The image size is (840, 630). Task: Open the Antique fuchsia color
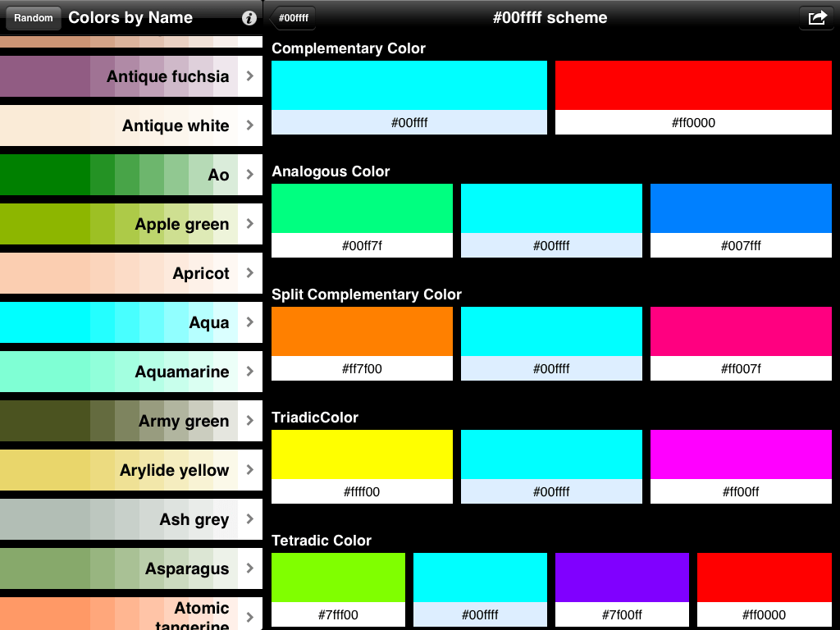(x=131, y=76)
